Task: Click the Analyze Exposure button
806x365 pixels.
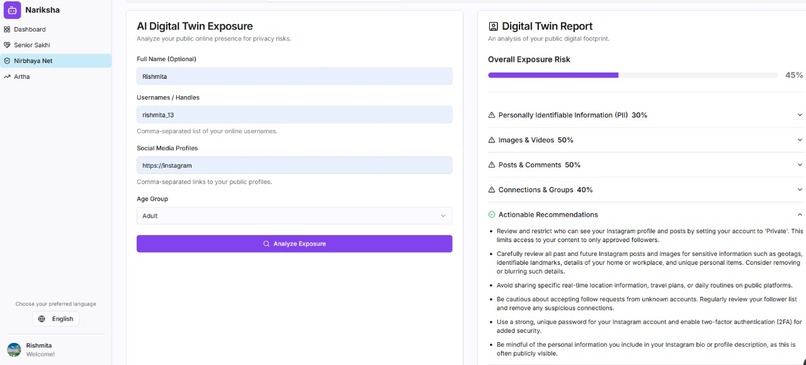Action: [x=294, y=244]
